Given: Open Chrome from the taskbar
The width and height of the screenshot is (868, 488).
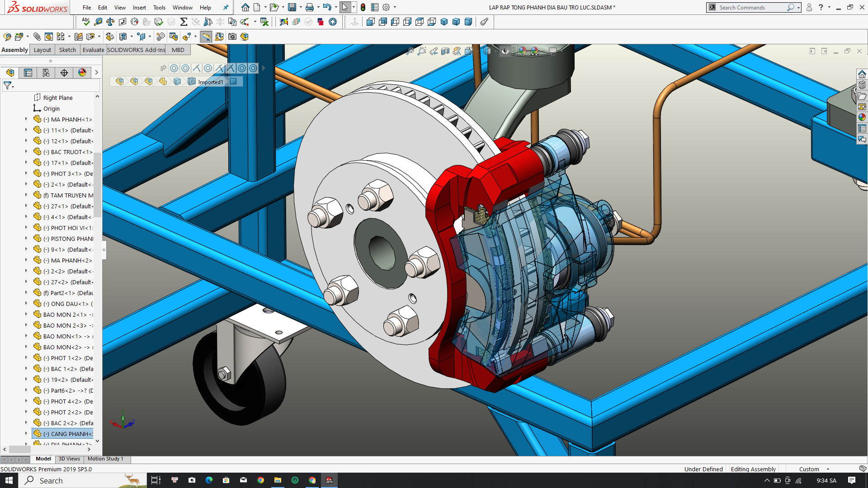Looking at the screenshot, I should [x=260, y=480].
